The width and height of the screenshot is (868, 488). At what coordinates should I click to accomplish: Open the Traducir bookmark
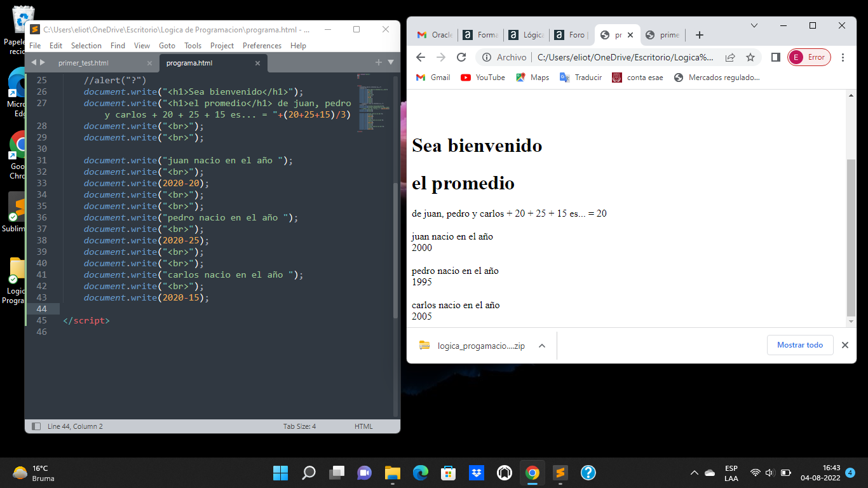[581, 78]
